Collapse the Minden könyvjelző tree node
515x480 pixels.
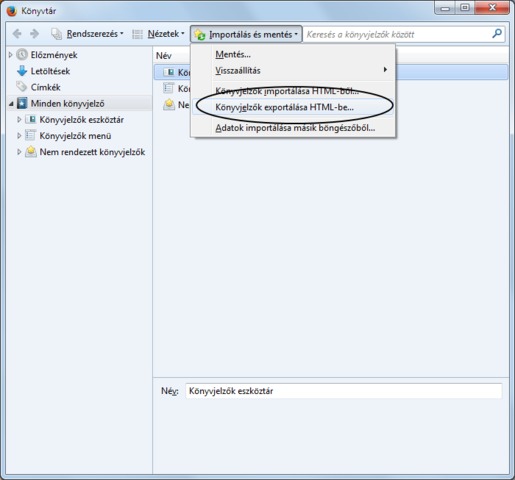[x=11, y=104]
